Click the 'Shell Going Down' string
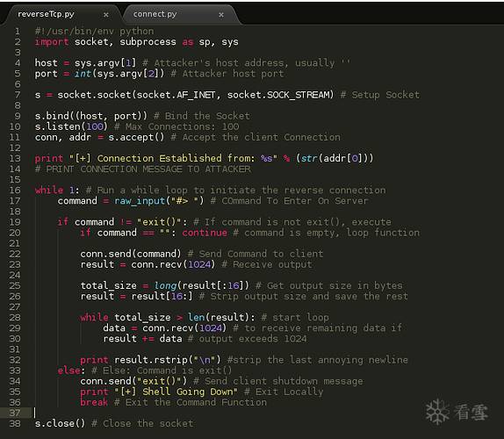504x439 pixels. [x=187, y=392]
